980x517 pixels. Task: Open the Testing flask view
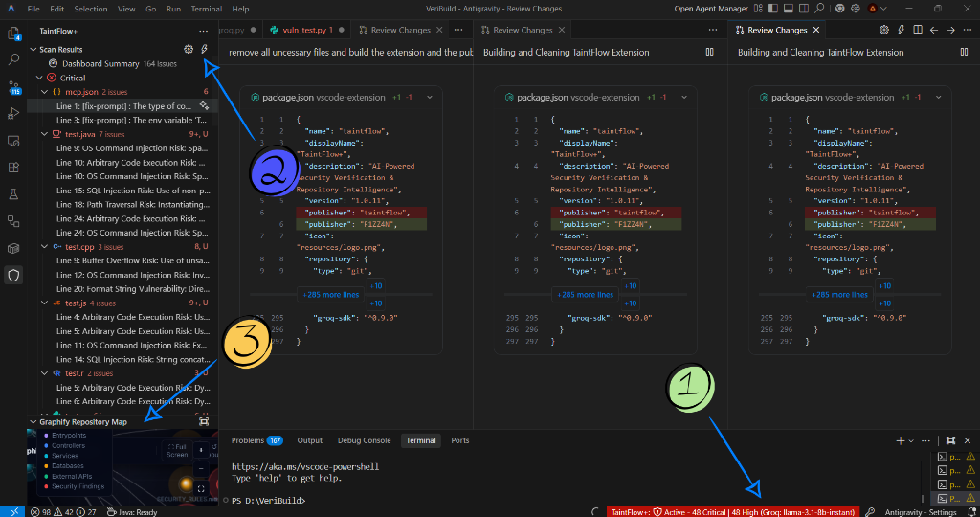tap(13, 194)
